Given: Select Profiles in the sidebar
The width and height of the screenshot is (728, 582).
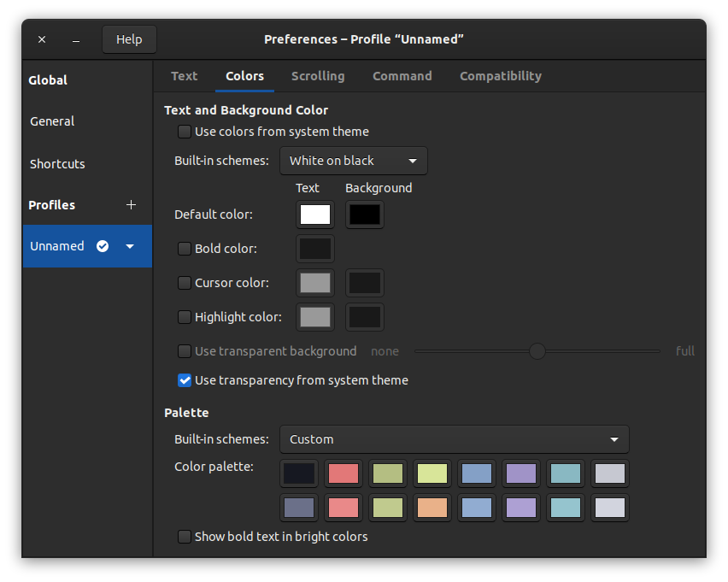Looking at the screenshot, I should 51,205.
